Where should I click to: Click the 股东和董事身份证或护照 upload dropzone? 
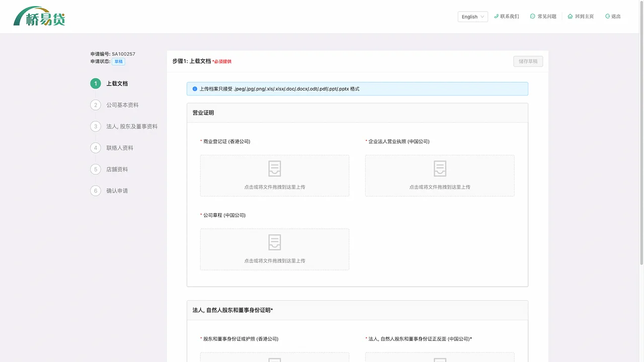click(274, 358)
